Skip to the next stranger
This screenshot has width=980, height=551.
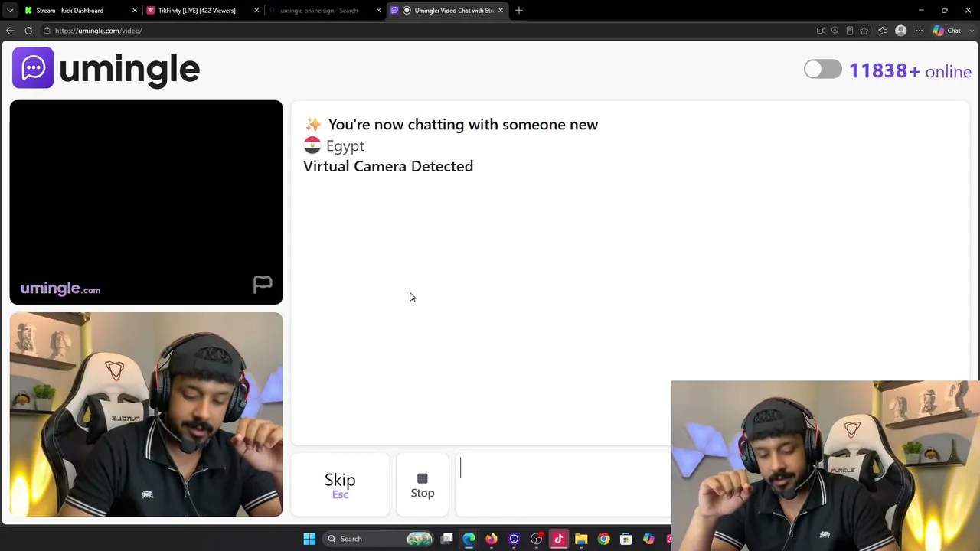(340, 485)
